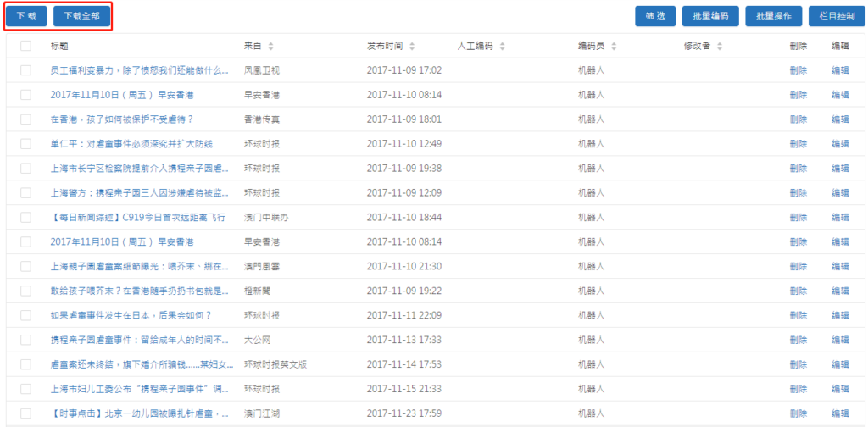This screenshot has width=868, height=427.
Task: Click the 下载 button
Action: [26, 16]
